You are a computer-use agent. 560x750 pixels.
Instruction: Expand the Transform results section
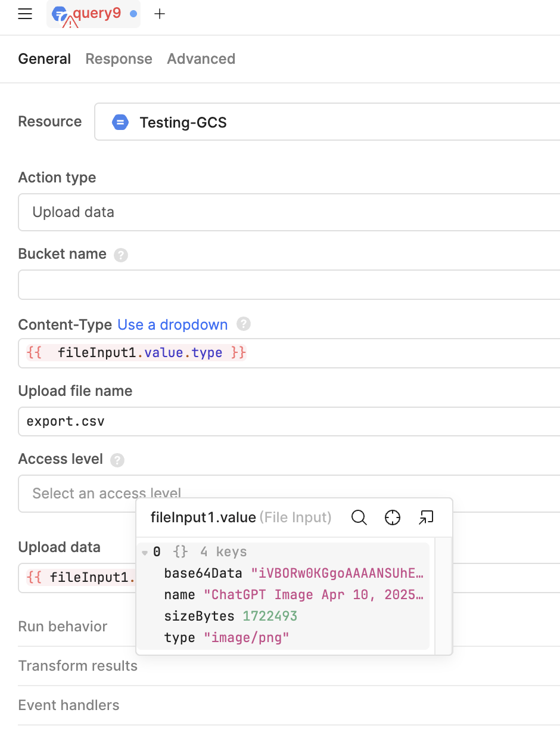(x=78, y=666)
